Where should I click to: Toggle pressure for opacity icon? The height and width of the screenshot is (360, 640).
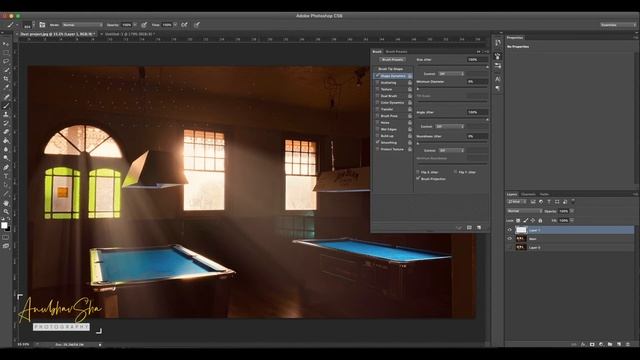(144, 25)
